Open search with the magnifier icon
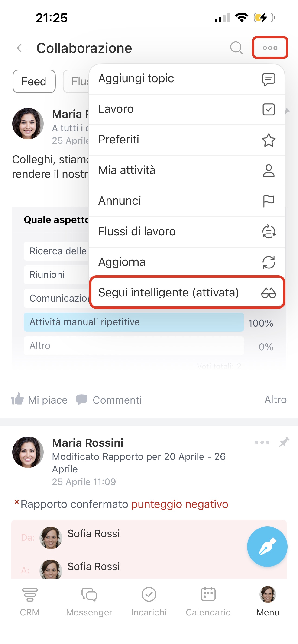 (x=236, y=48)
